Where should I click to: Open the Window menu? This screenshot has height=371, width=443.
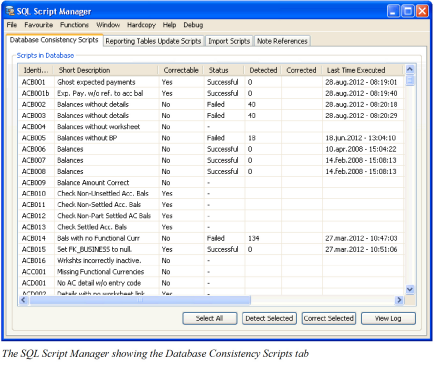point(108,25)
